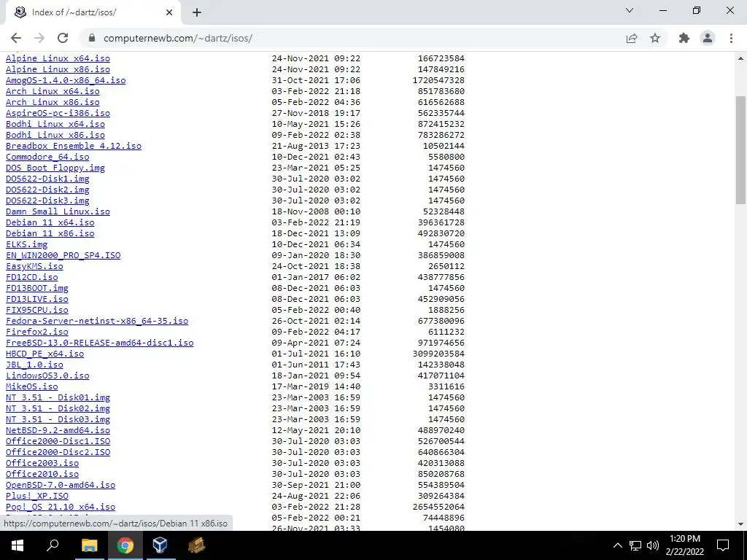Open the Arch Linux x64.iso link
Image resolution: width=747 pixels, height=560 pixels.
click(53, 91)
